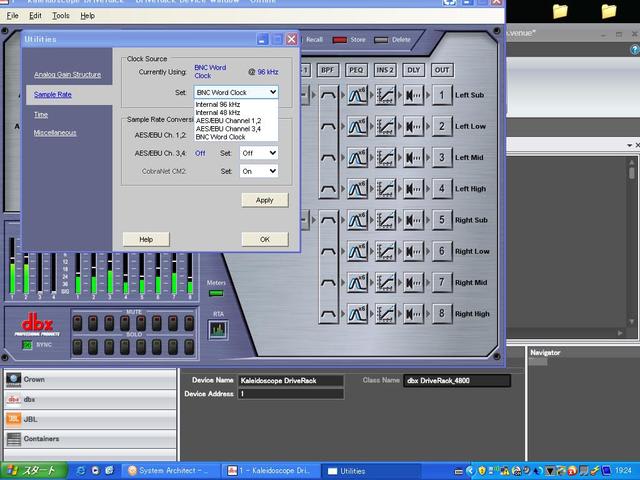Open delay block for Left Sub
The height and width of the screenshot is (480, 640).
(413, 95)
